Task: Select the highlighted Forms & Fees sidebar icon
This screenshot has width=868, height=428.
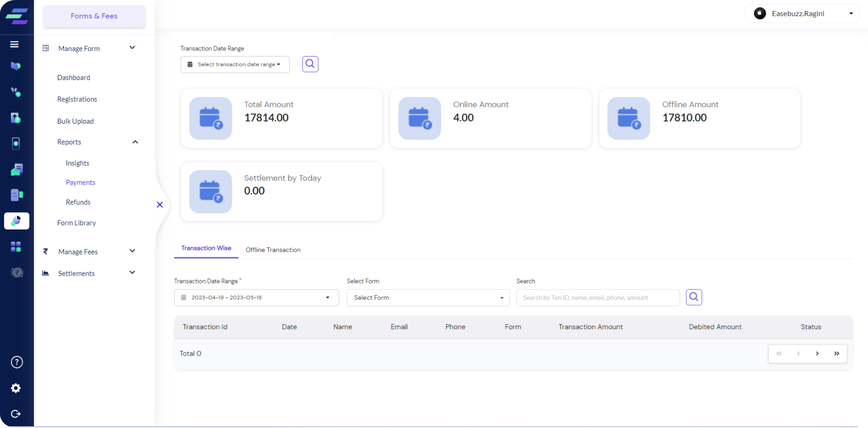Action: coord(17,221)
